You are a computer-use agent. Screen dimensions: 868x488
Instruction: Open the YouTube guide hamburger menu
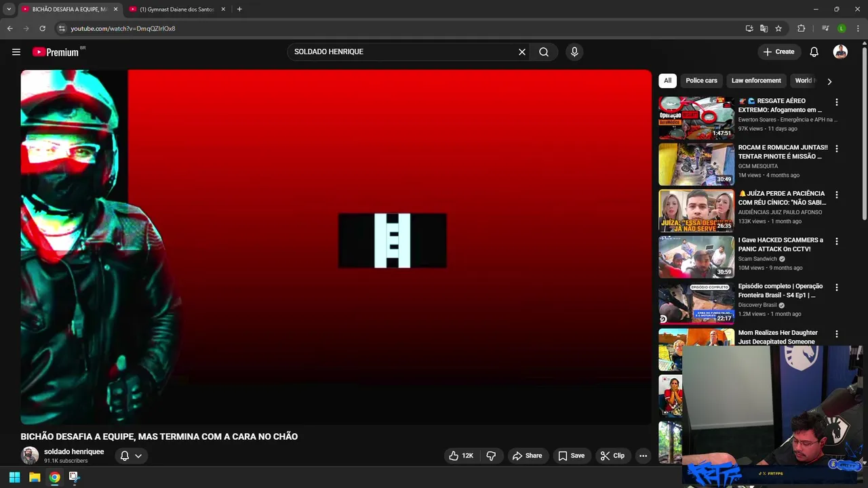tap(16, 52)
